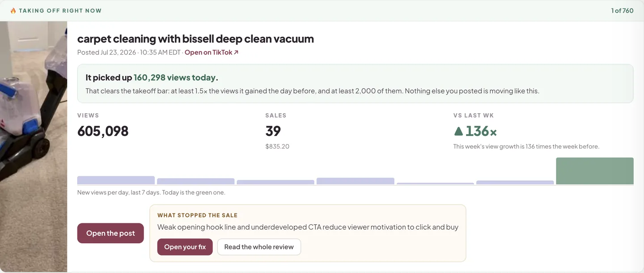Select the second purple bar in the chart
Image resolution: width=644 pixels, height=273 pixels.
pos(195,181)
